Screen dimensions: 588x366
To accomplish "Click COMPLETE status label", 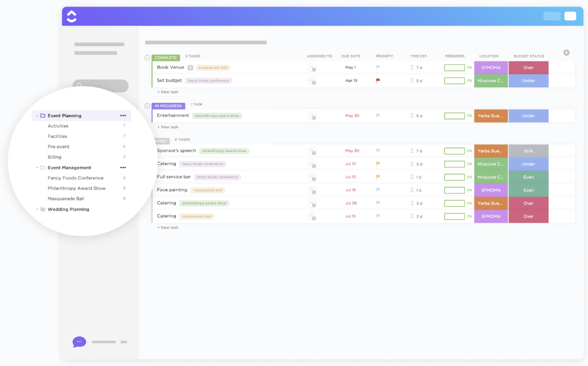I will click(x=166, y=58).
